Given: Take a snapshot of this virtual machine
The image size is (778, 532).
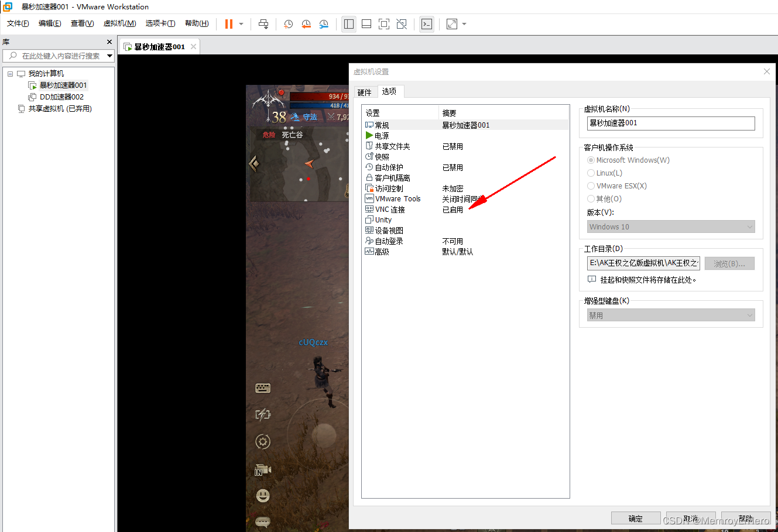Looking at the screenshot, I should point(289,24).
